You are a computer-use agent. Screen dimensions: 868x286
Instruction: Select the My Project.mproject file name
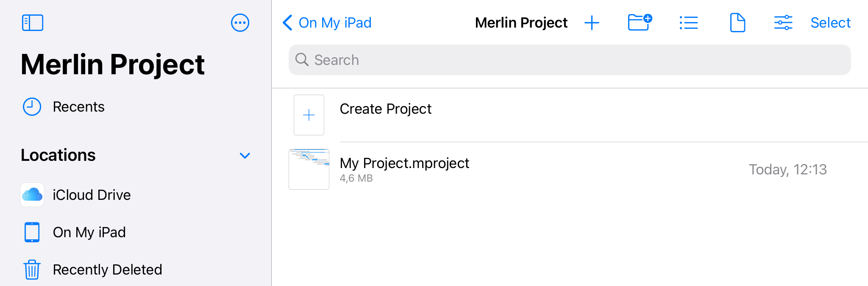point(404,163)
